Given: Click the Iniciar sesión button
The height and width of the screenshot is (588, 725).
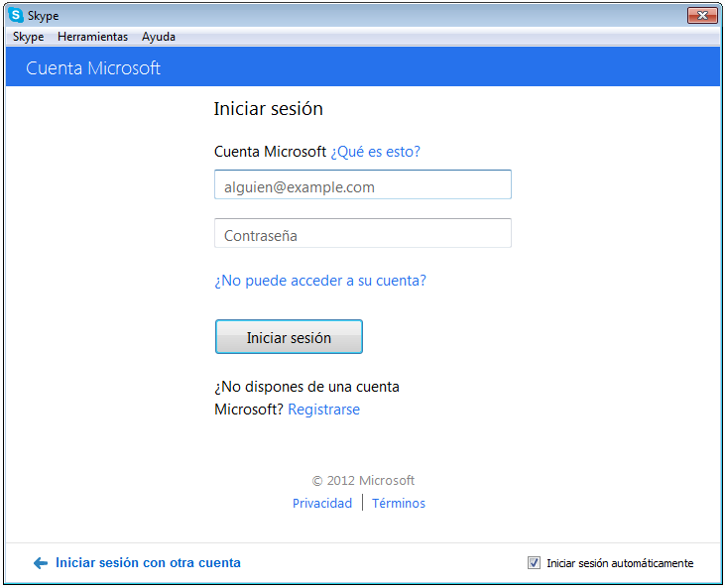Looking at the screenshot, I should coord(289,337).
